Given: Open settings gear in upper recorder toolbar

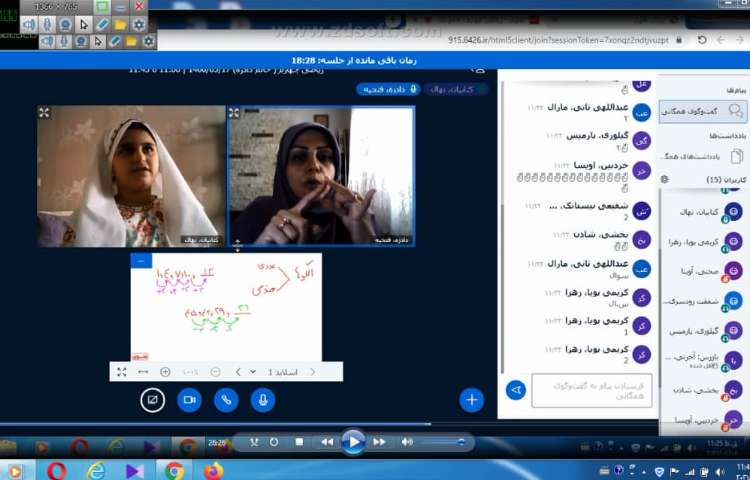Looking at the screenshot, I should 139,24.
